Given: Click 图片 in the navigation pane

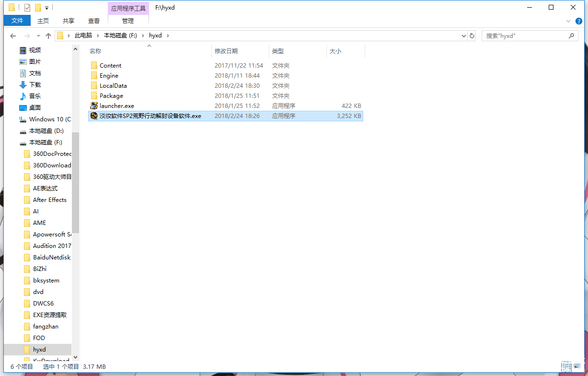Looking at the screenshot, I should tap(35, 62).
